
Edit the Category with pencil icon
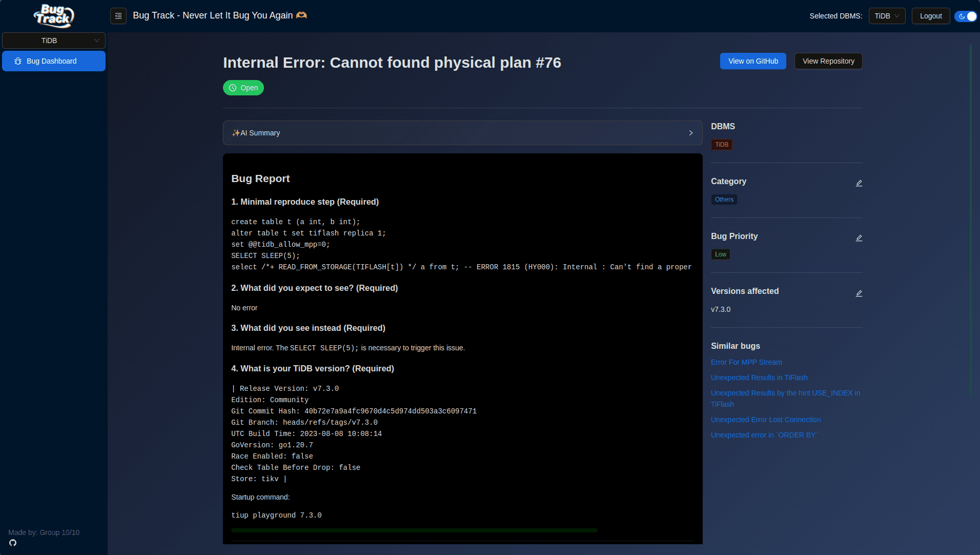coord(859,183)
